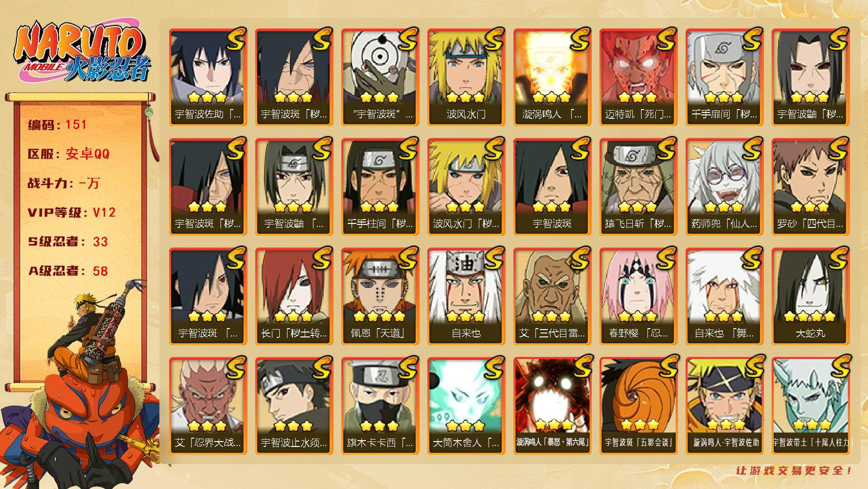The width and height of the screenshot is (868, 489).
Task: Select the 罗砂「四代目」 card
Action: point(810,187)
